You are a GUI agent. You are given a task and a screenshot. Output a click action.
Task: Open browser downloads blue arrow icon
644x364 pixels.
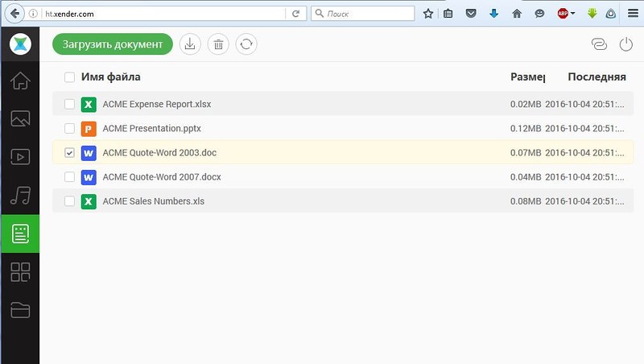click(x=493, y=14)
